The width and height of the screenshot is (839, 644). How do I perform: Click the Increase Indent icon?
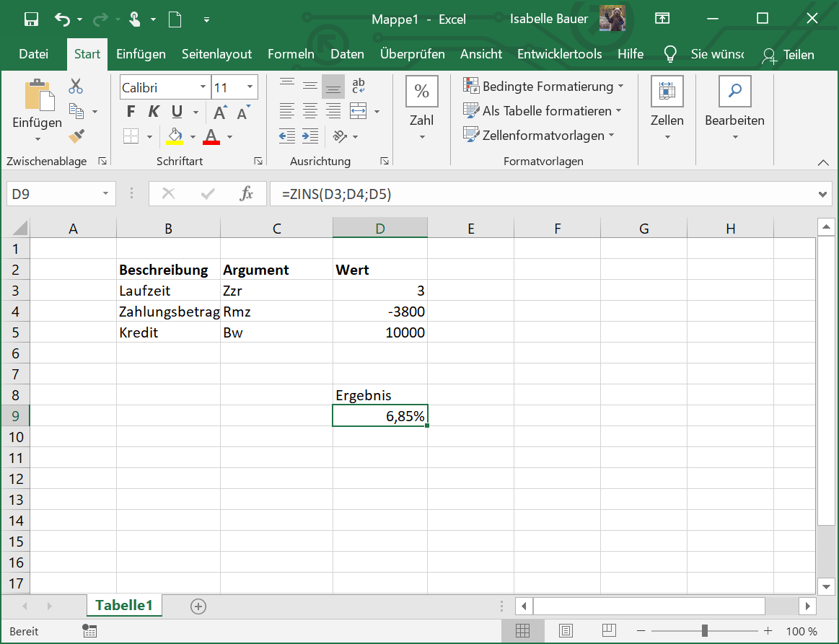310,136
